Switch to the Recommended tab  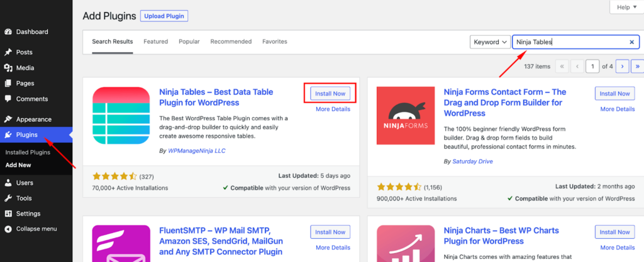click(231, 42)
